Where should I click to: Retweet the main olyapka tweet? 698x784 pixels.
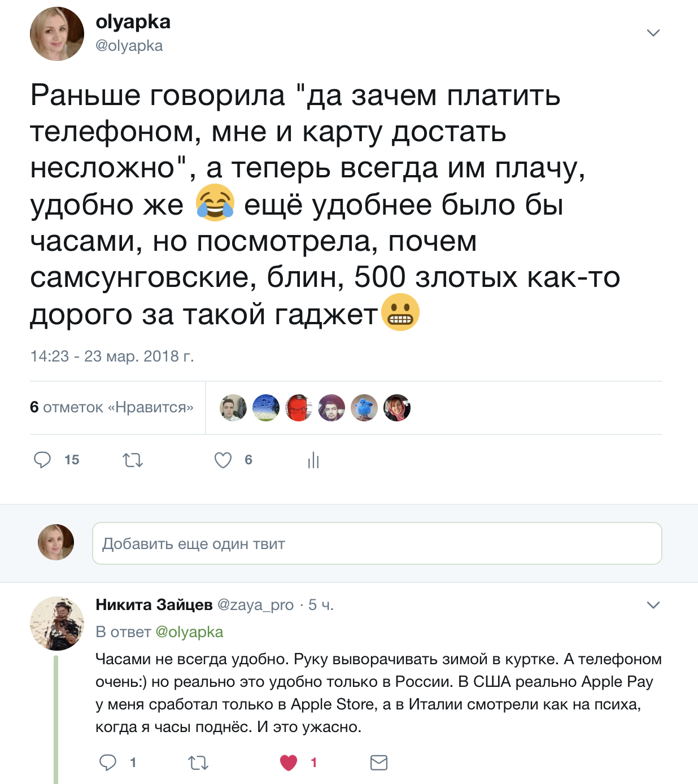click(133, 460)
